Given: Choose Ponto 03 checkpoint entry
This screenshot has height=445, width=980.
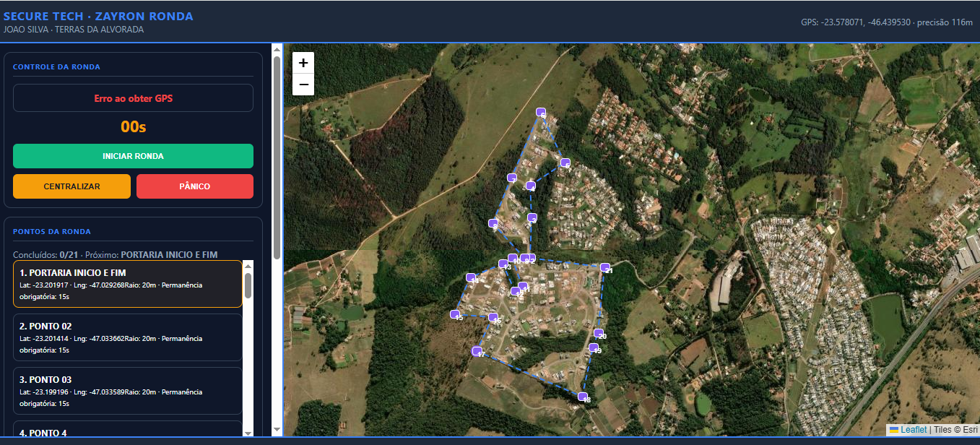Looking at the screenshot, I should [127, 391].
